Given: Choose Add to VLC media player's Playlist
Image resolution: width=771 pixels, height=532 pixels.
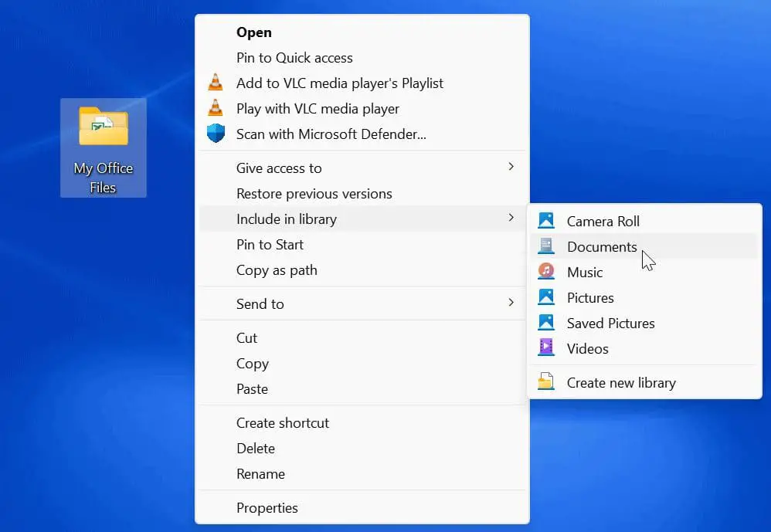Looking at the screenshot, I should pos(362,83).
